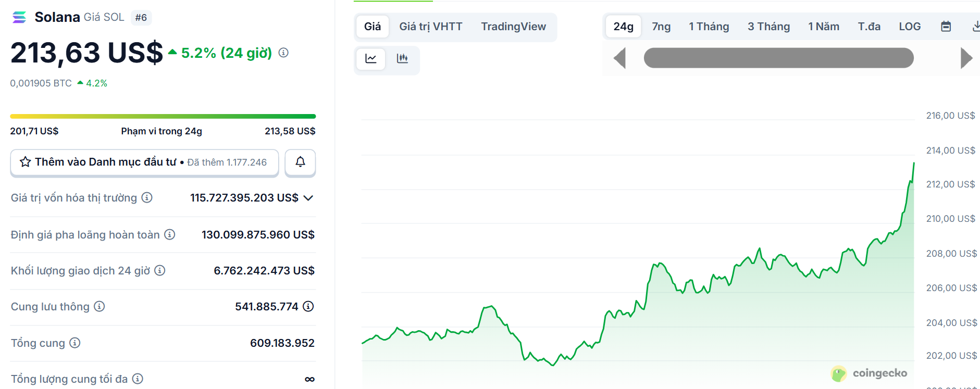Click the 216,00 US$ axis label
Image resolution: width=980 pixels, height=389 pixels.
(x=950, y=116)
